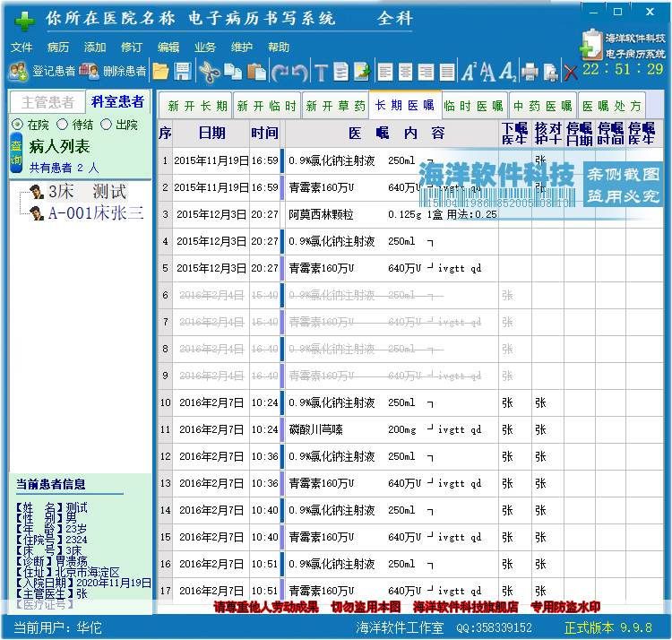The height and width of the screenshot is (640, 672).
Task: Click the 时间 column header
Action: tap(265, 133)
